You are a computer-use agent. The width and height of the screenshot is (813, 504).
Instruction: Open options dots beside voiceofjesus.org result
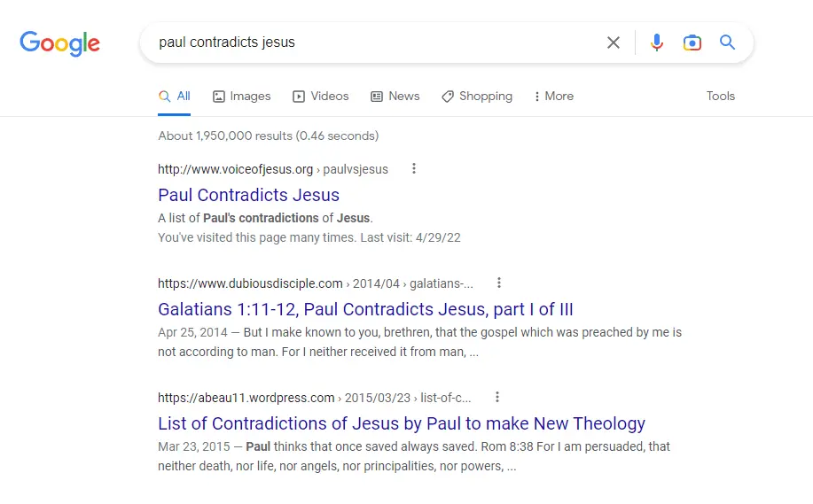click(413, 168)
